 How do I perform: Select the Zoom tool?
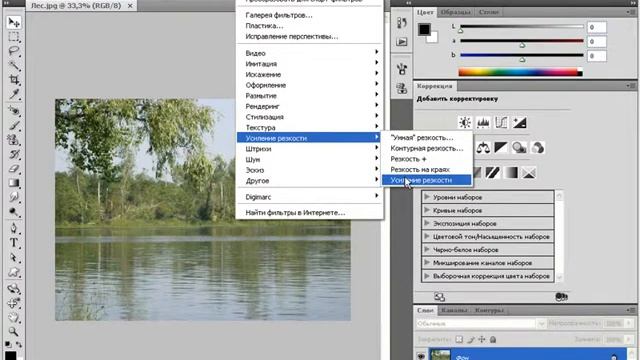(x=13, y=331)
